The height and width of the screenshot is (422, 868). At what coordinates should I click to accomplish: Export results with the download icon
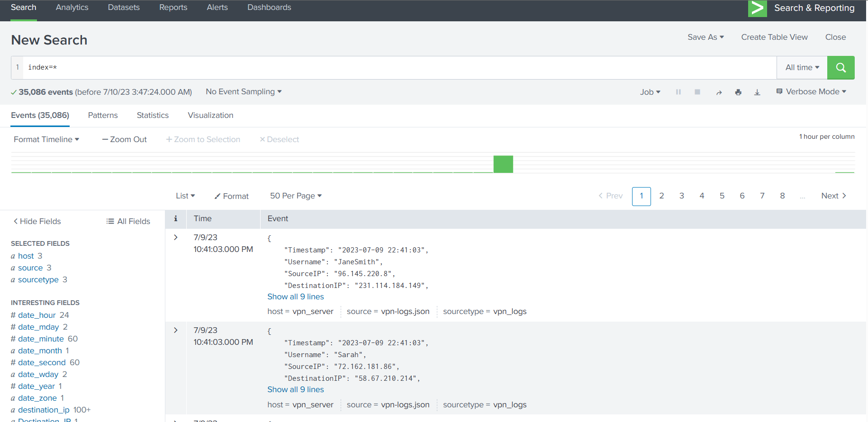pyautogui.click(x=757, y=92)
